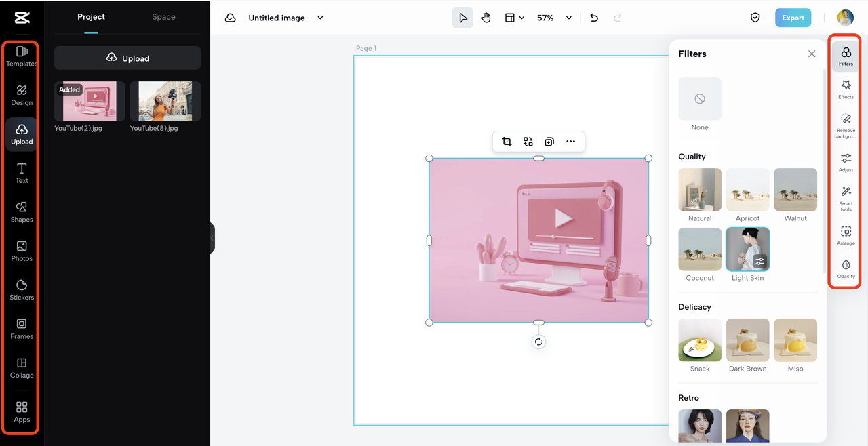
Task: Click the YouTube(8).jpg file name
Action: click(x=154, y=128)
